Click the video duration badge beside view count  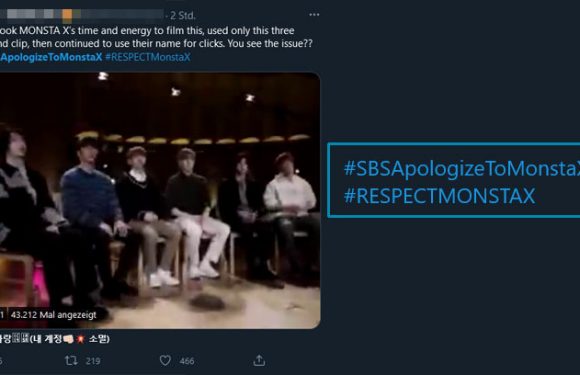click(x=2, y=315)
